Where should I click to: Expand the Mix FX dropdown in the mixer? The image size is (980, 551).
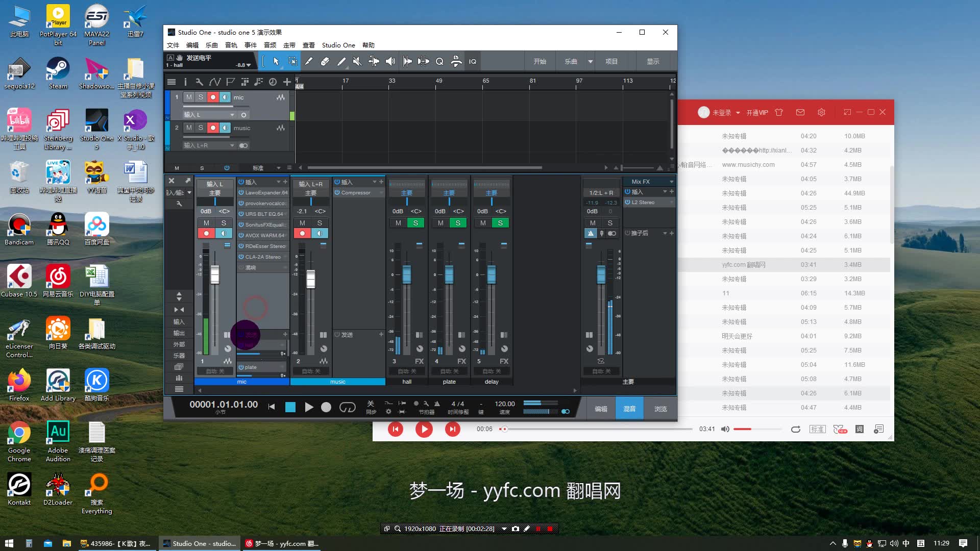coord(672,182)
